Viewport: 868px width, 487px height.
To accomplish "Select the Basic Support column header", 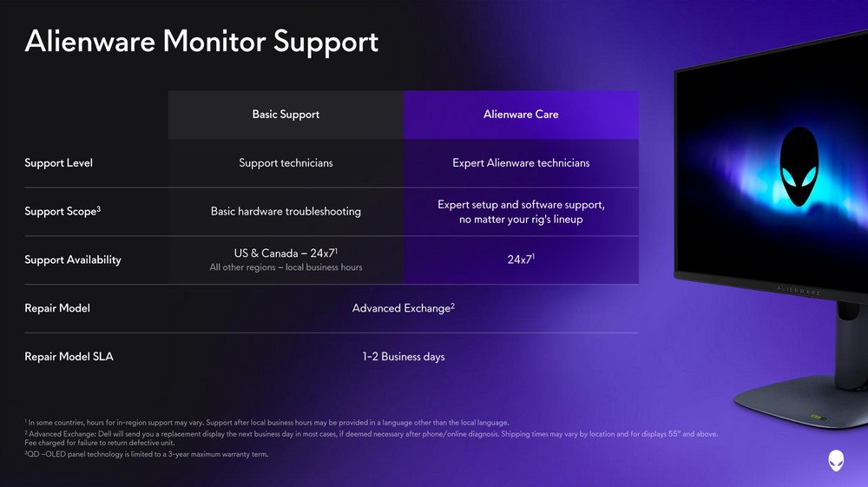I will click(286, 115).
